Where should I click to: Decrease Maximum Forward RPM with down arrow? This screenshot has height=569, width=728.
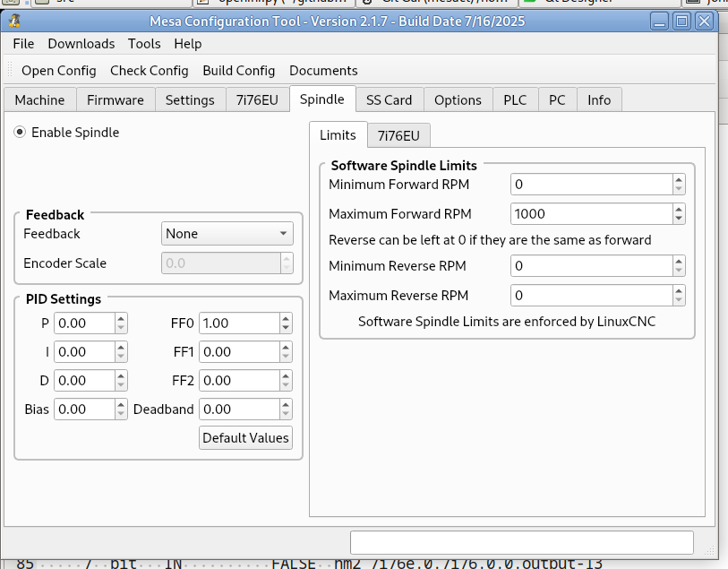(x=679, y=219)
